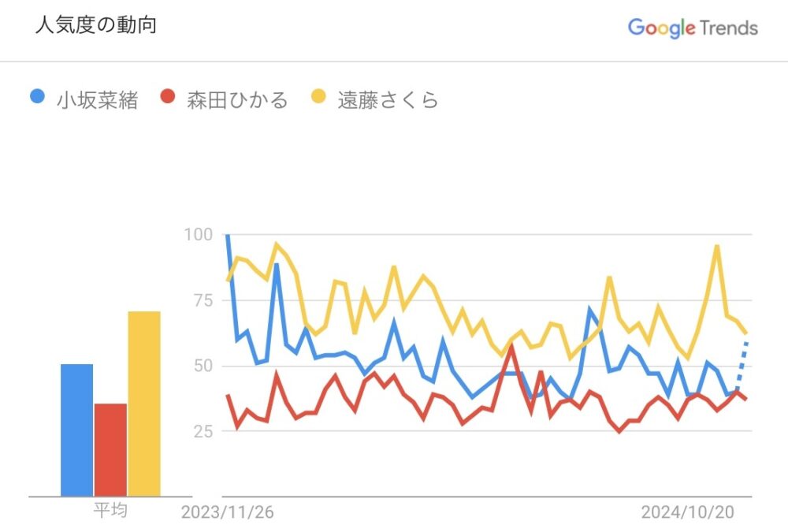Click the red average bar
788x532 pixels.
point(110,449)
